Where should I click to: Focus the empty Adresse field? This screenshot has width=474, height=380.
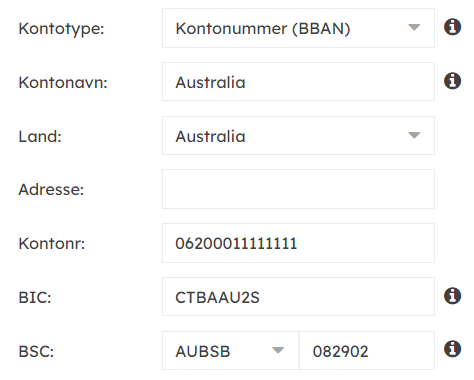[x=298, y=189]
